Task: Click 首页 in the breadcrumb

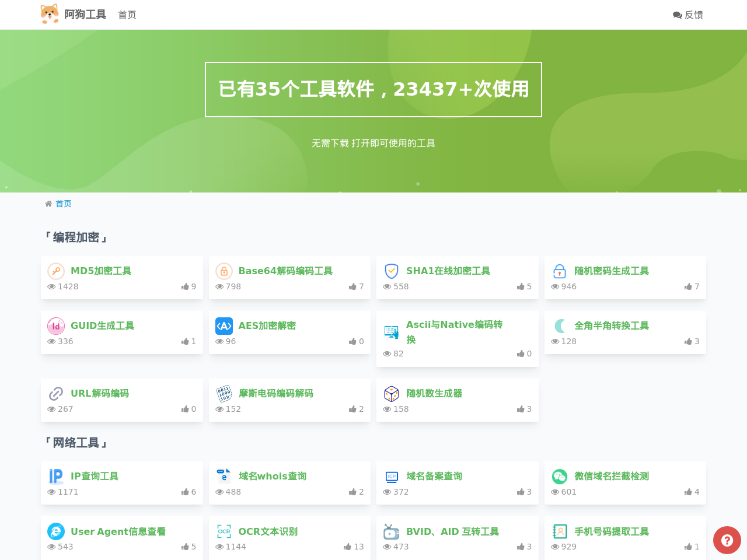Action: coord(64,204)
